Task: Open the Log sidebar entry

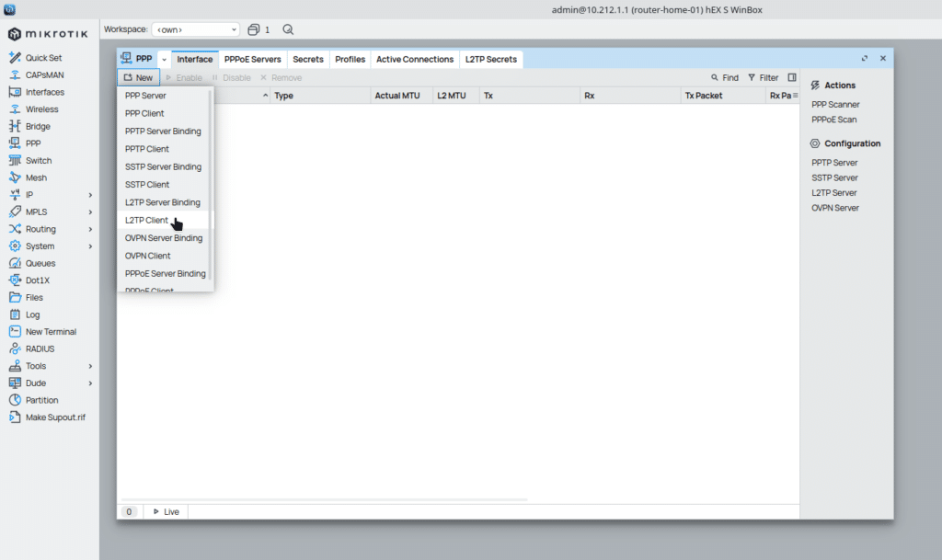Action: click(x=32, y=314)
